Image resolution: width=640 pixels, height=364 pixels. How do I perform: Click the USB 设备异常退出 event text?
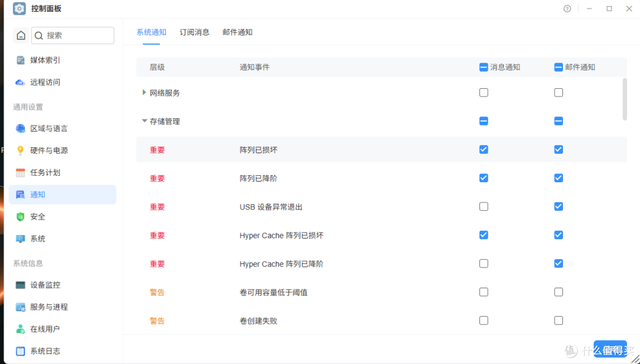pyautogui.click(x=271, y=207)
